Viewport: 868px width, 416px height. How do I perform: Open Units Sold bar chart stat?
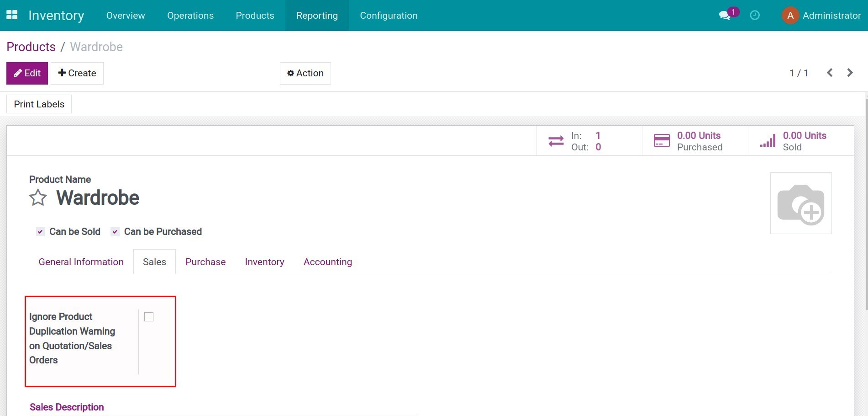pyautogui.click(x=768, y=141)
